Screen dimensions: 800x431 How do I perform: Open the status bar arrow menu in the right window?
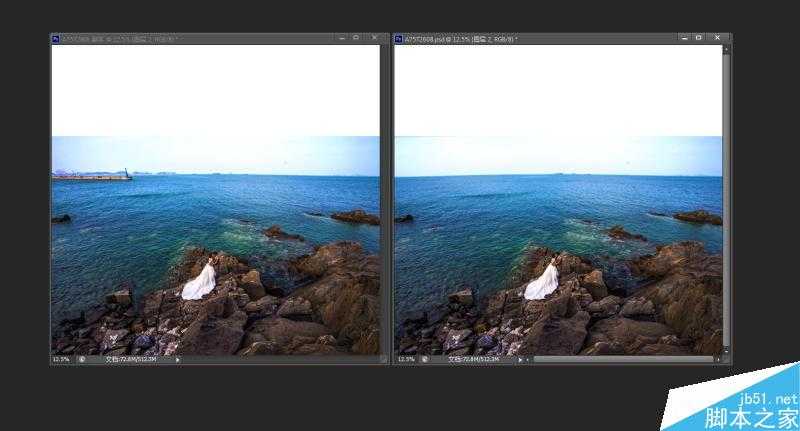519,359
